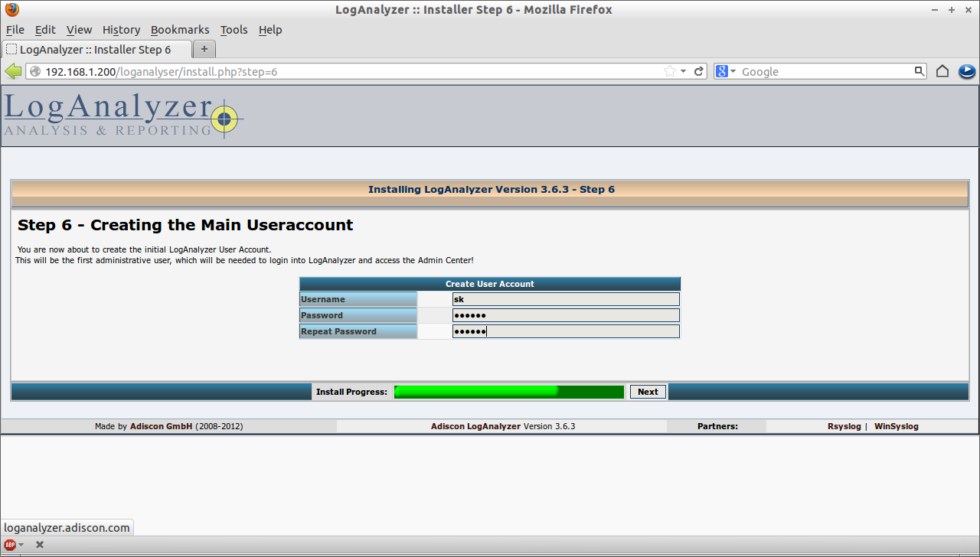The width and height of the screenshot is (980, 557).
Task: Follow the Rsyslog partner link
Action: [x=844, y=426]
